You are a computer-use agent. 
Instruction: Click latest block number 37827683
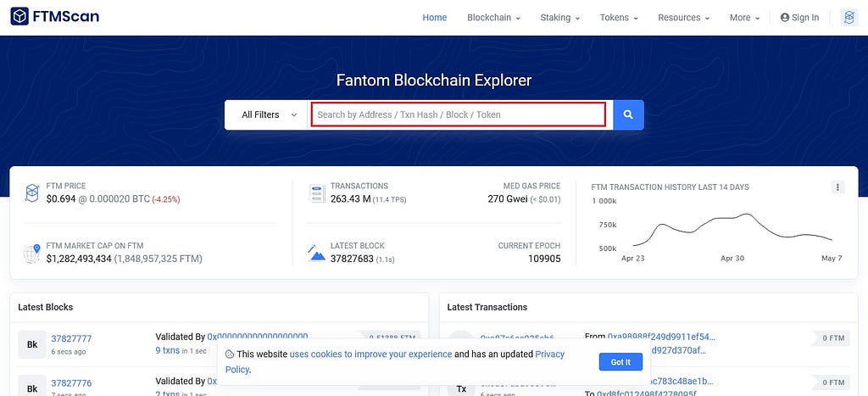(352, 259)
